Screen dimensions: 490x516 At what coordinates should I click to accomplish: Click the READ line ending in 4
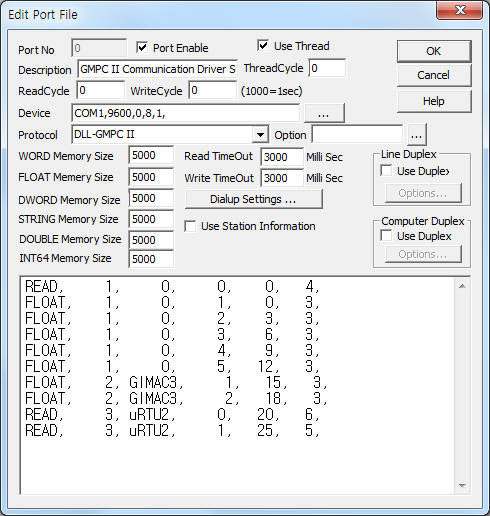click(172, 286)
